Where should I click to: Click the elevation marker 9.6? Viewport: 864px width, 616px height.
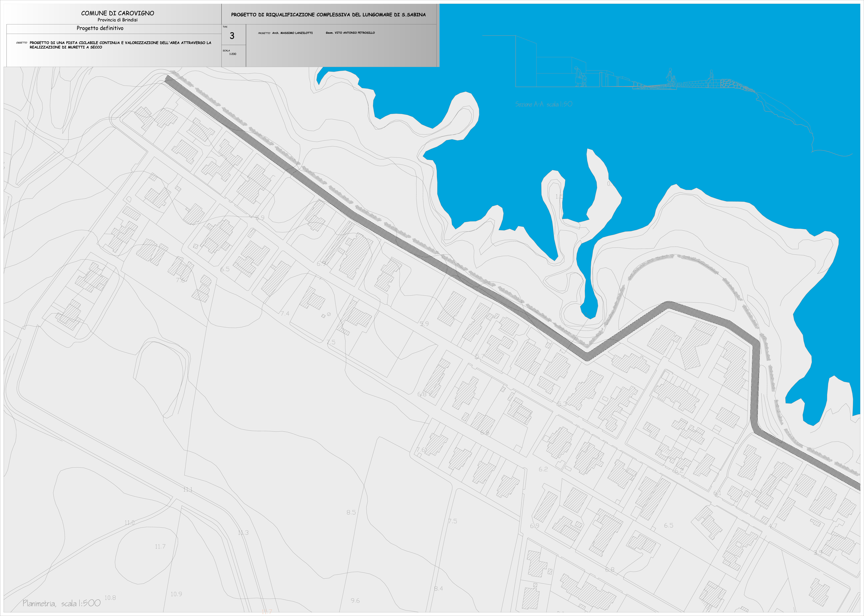[x=355, y=600]
